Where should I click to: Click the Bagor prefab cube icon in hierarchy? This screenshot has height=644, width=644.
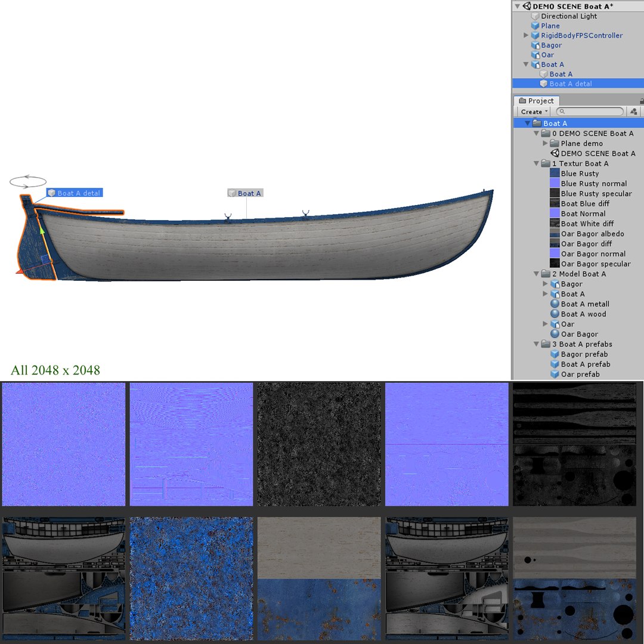pyautogui.click(x=535, y=45)
